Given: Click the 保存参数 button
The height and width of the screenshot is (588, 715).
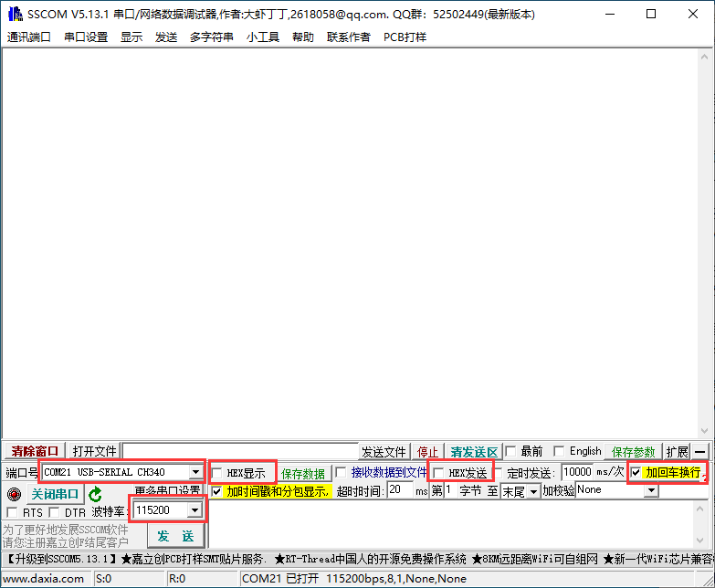Looking at the screenshot, I should pyautogui.click(x=633, y=452).
